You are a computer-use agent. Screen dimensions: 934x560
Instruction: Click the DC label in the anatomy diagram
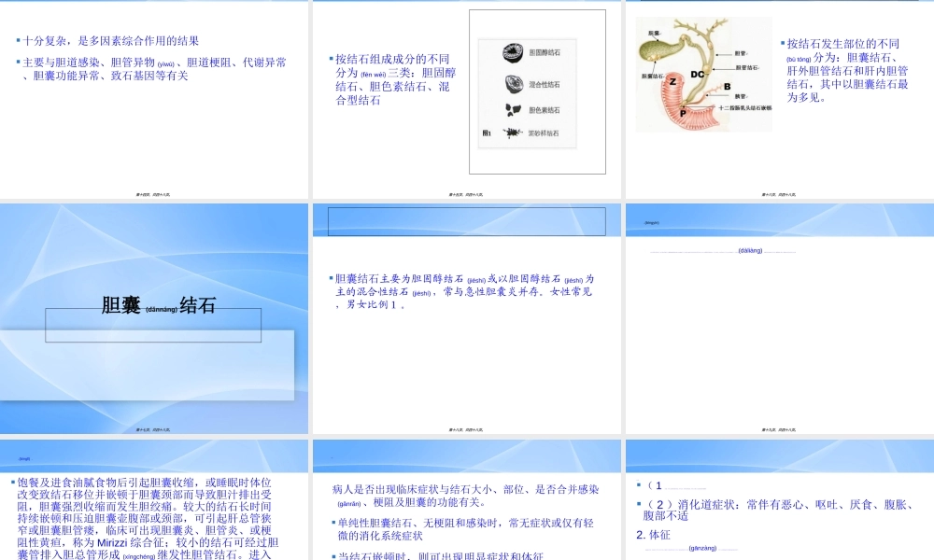[697, 75]
